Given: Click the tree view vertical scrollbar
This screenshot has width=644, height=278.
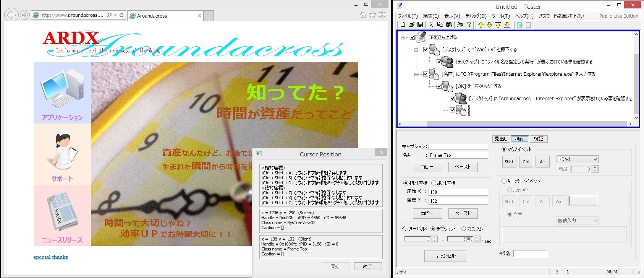Looking at the screenshot, I should coord(636,76).
